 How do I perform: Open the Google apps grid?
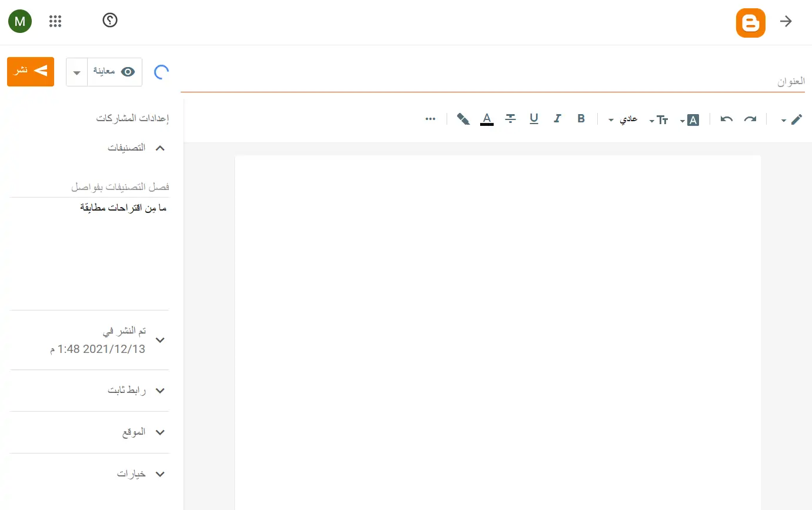click(55, 22)
